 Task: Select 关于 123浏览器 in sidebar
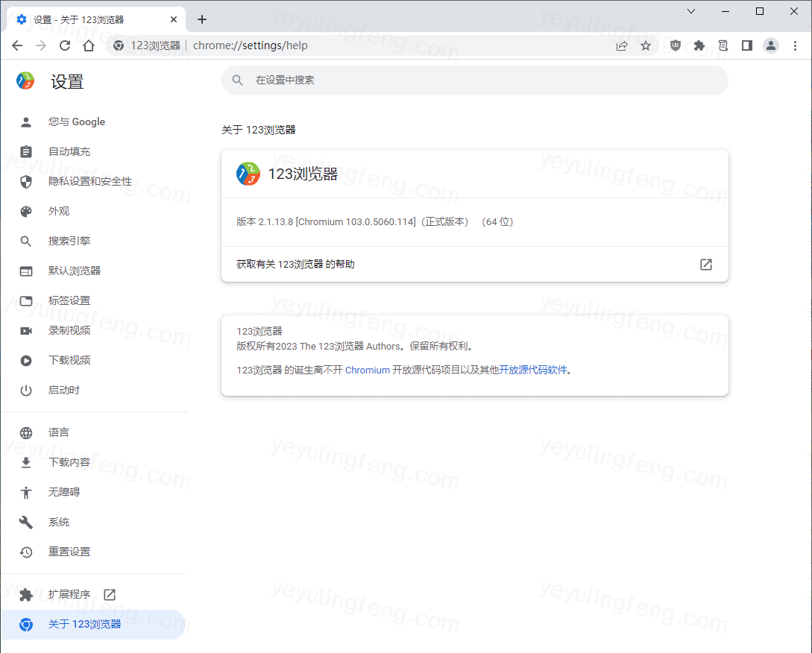[x=94, y=624]
